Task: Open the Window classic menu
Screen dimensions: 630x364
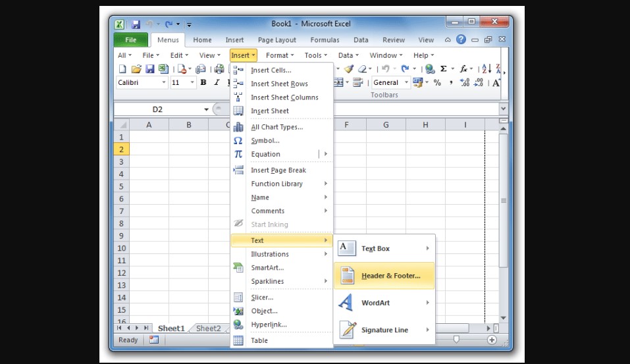Action: (x=386, y=55)
